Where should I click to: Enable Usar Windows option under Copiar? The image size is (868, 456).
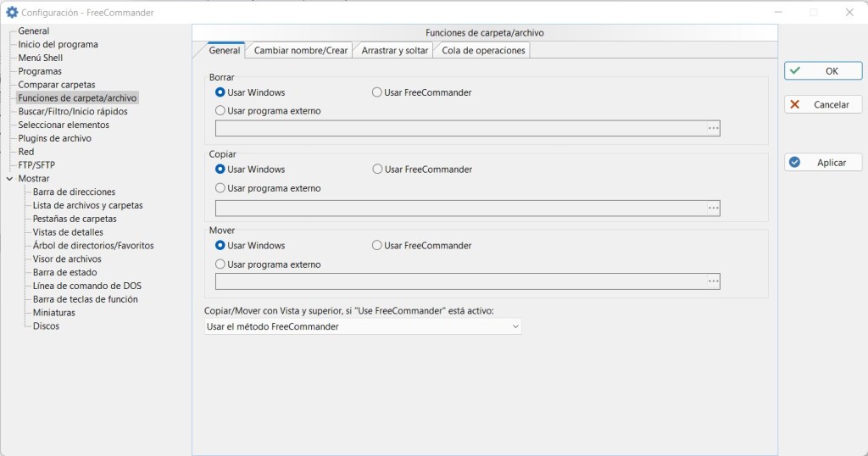coord(220,170)
